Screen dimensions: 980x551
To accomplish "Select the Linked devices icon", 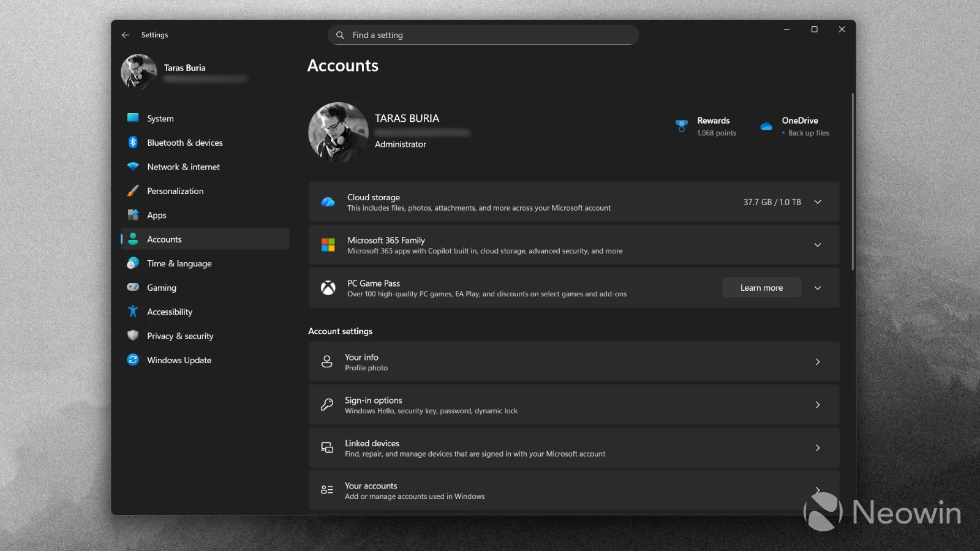I will [x=326, y=448].
